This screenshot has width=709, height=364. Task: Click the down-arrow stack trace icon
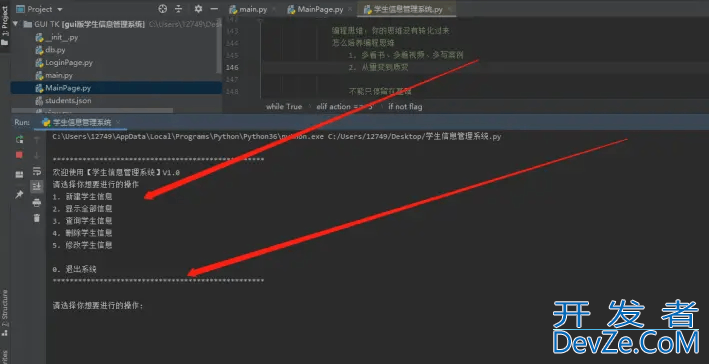(37, 156)
